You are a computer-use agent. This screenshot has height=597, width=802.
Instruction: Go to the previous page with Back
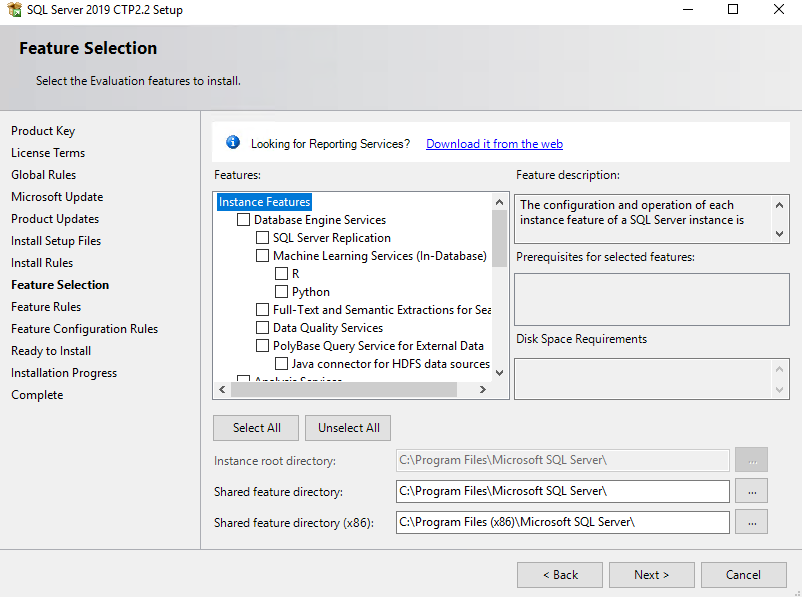[x=560, y=575]
